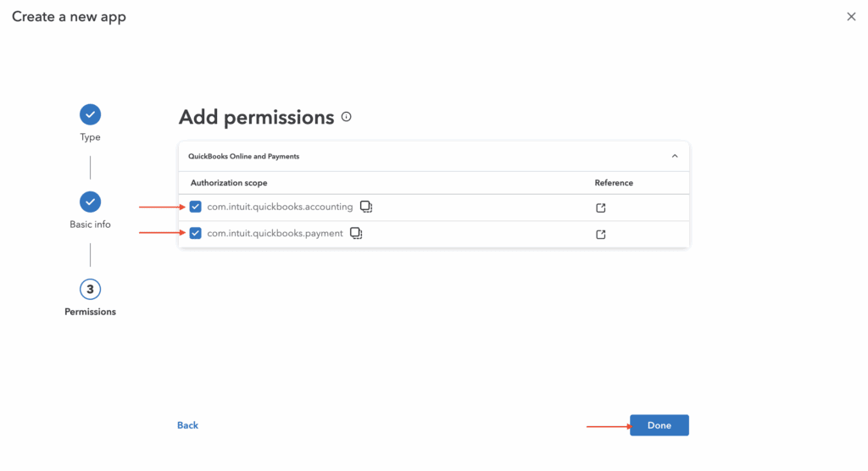Click the Permissions step label
This screenshot has height=471, width=868.
click(x=90, y=312)
